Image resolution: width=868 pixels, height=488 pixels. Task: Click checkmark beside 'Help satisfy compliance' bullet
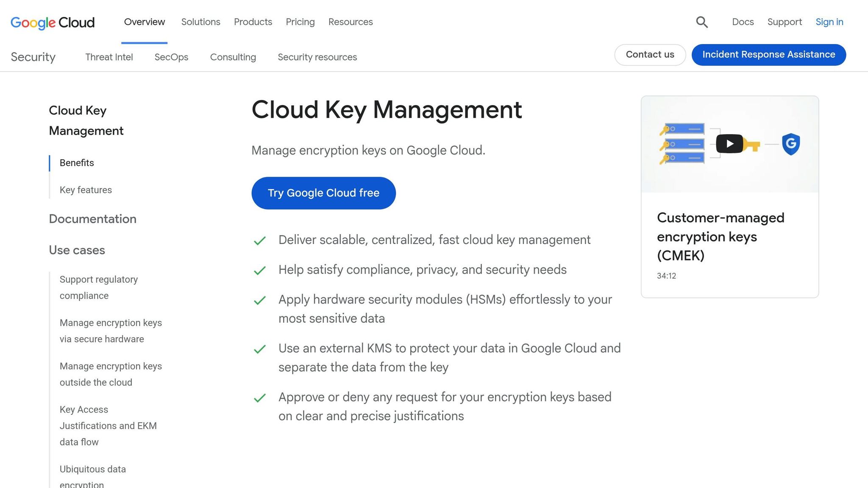(260, 270)
